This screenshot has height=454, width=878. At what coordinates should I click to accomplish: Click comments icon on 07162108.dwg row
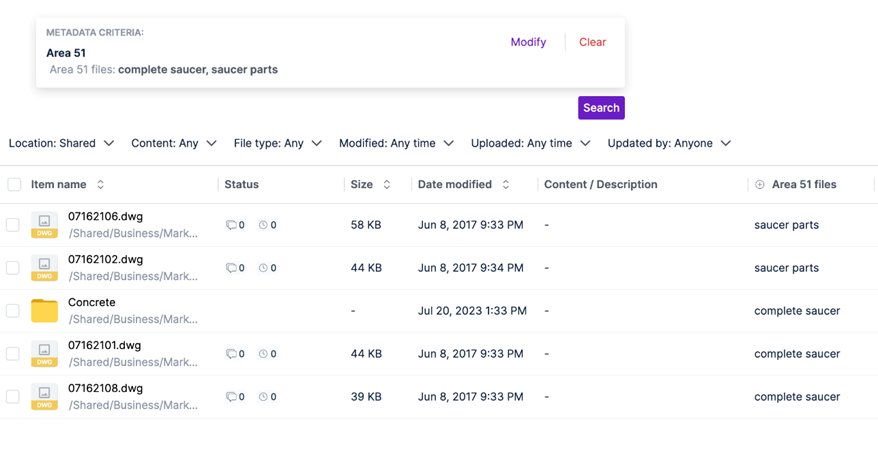231,398
